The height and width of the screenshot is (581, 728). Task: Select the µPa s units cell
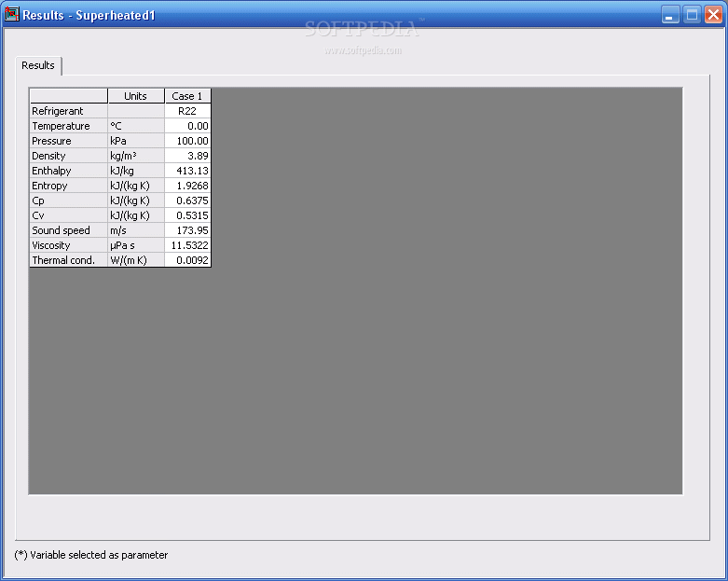tap(136, 244)
